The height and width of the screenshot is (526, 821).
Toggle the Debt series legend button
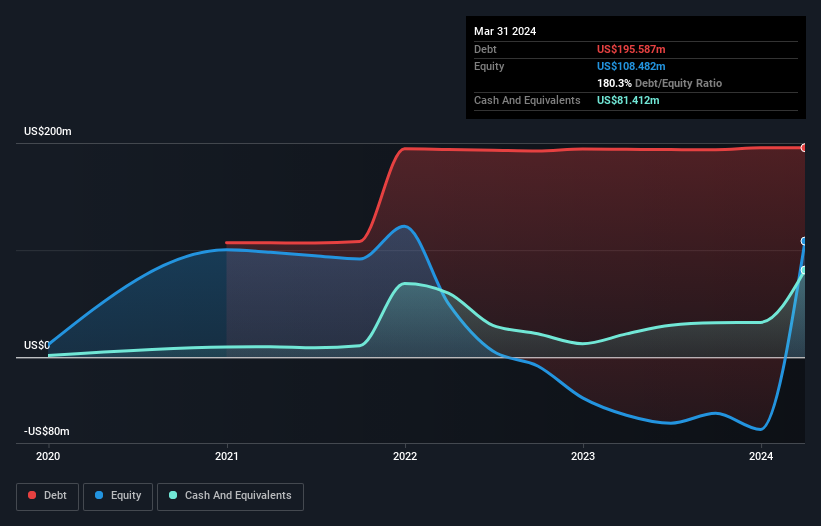point(48,496)
